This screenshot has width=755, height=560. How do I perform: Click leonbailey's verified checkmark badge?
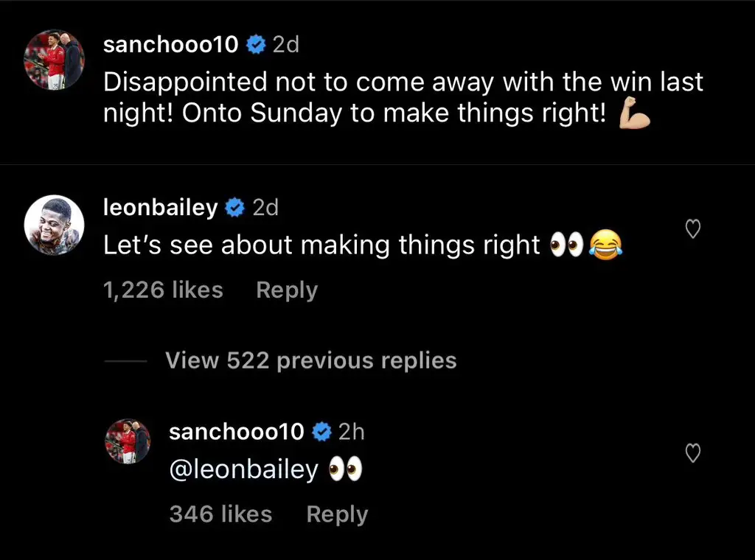click(235, 207)
